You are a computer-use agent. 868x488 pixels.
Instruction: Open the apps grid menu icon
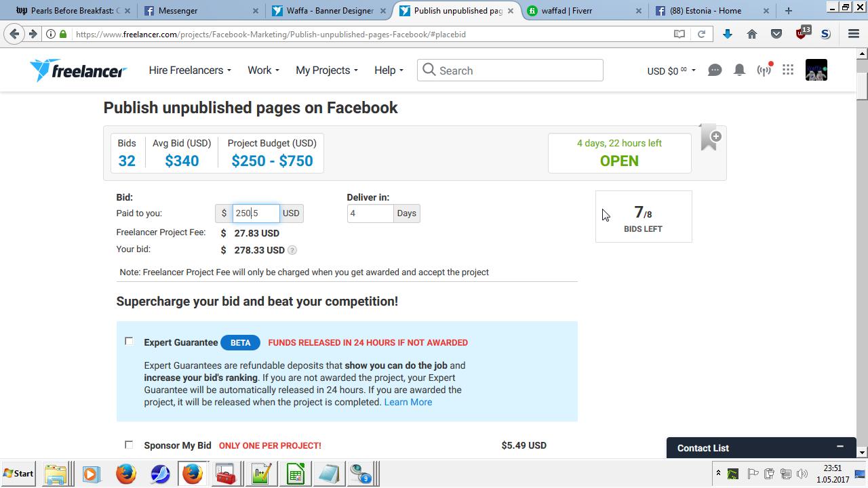point(788,70)
